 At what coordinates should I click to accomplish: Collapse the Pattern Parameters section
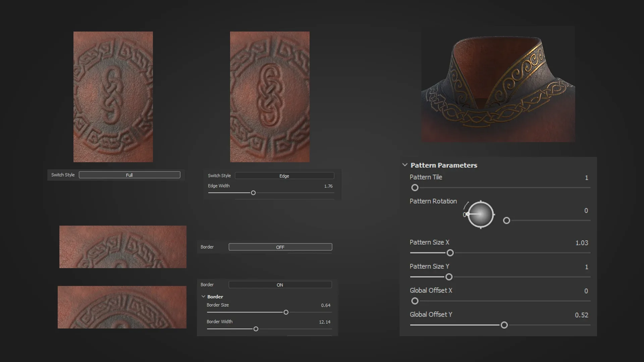(405, 165)
